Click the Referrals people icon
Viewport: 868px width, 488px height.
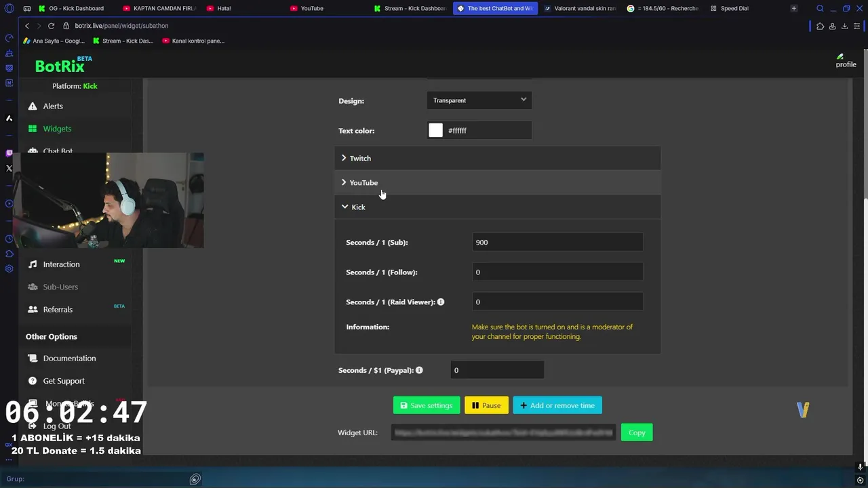click(x=33, y=309)
